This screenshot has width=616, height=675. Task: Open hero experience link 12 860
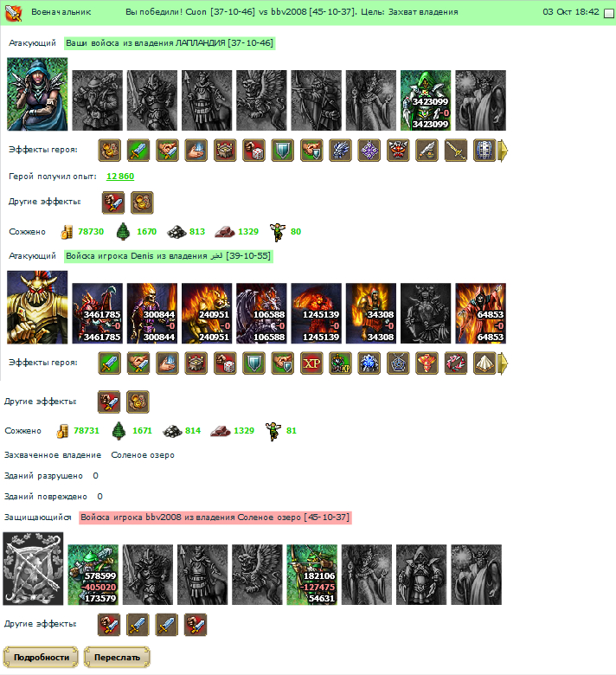(x=120, y=176)
